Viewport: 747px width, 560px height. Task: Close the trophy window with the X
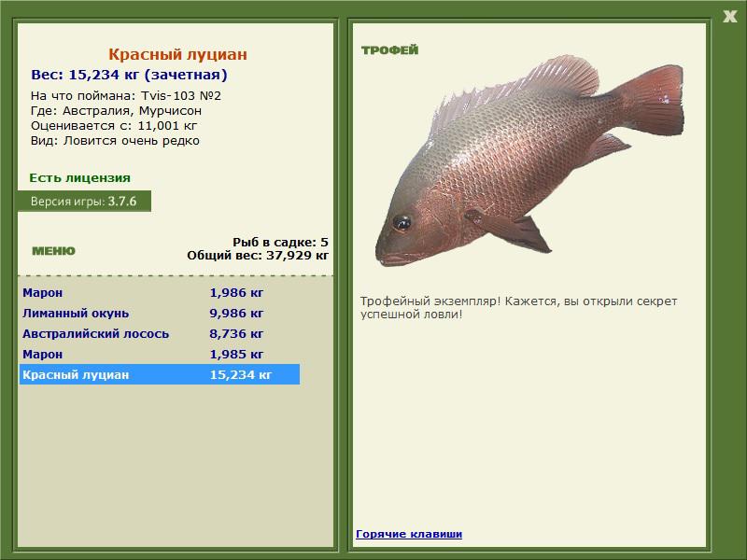729,15
